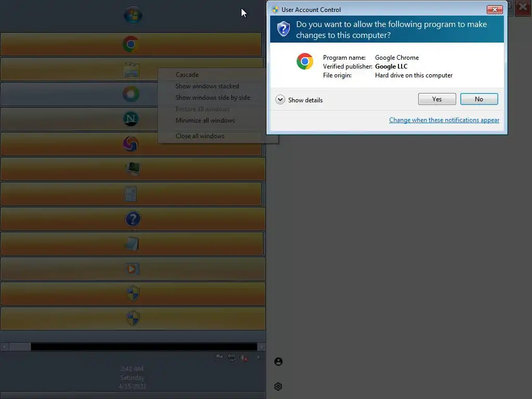Select the faded Chromium icon on the bluish taskbar button
Viewport: 532px width, 399px height.
coord(130,94)
